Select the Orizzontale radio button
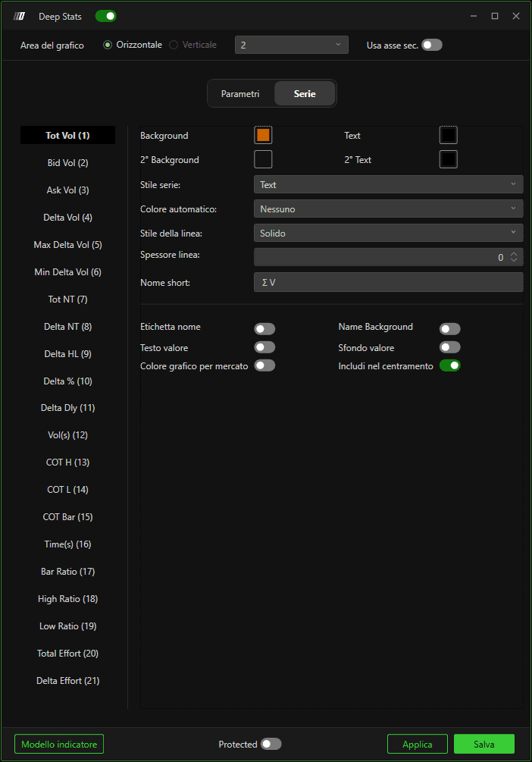The height and width of the screenshot is (762, 532). click(108, 45)
